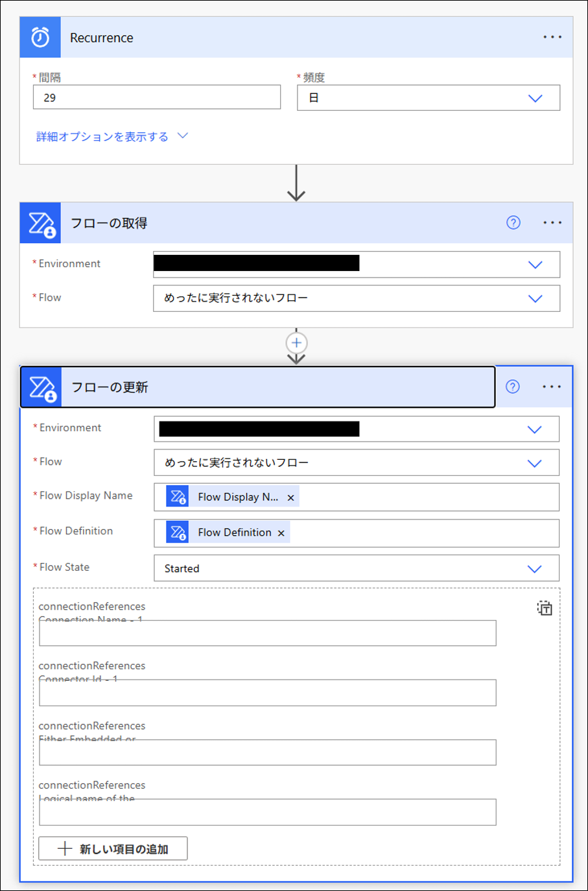588x891 pixels.
Task: Click the Power Automate Management icon on フローの取得
Action: tap(40, 222)
